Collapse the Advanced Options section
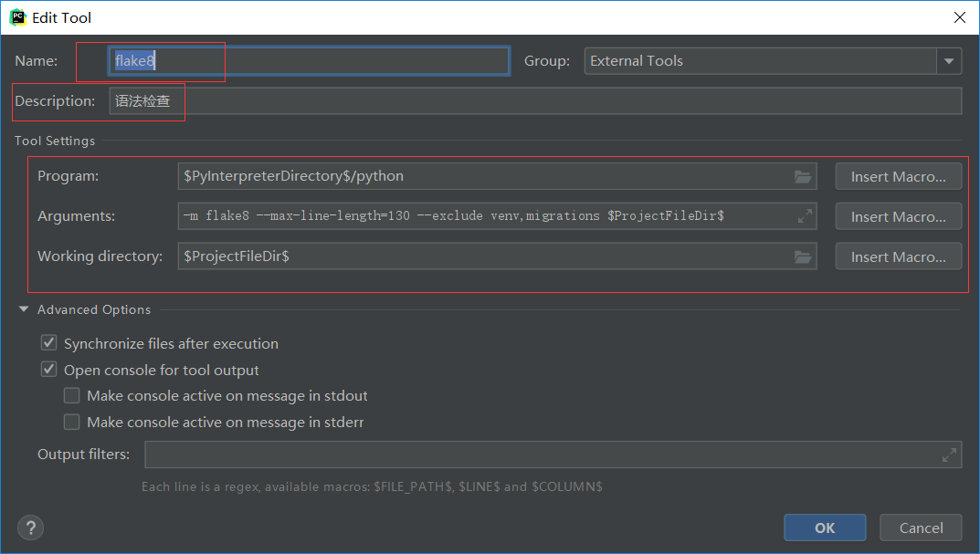This screenshot has height=554, width=980. click(24, 309)
